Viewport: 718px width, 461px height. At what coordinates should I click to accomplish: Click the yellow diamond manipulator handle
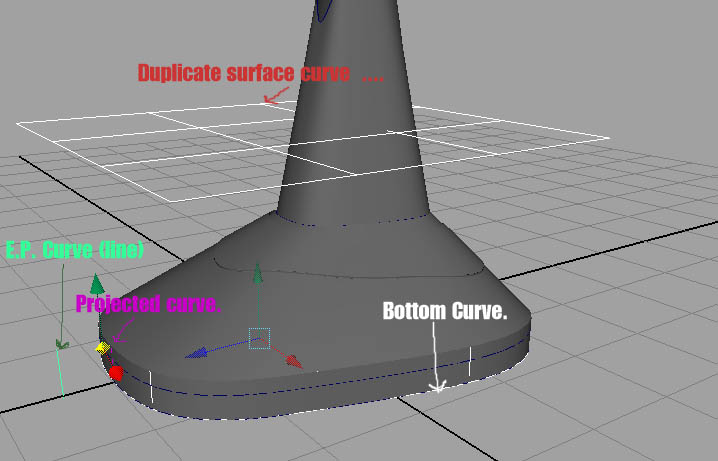click(x=103, y=349)
